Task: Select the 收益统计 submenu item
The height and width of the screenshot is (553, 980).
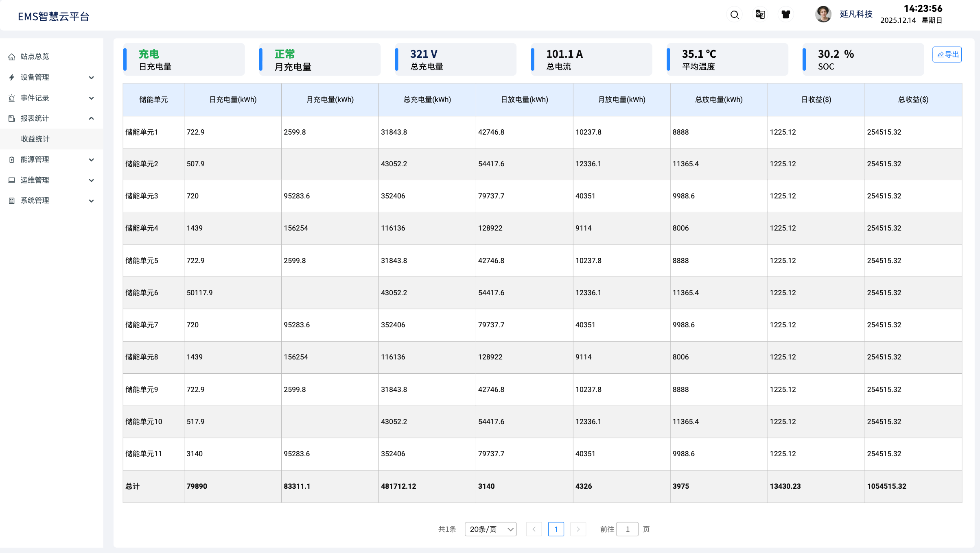Action: pos(35,139)
